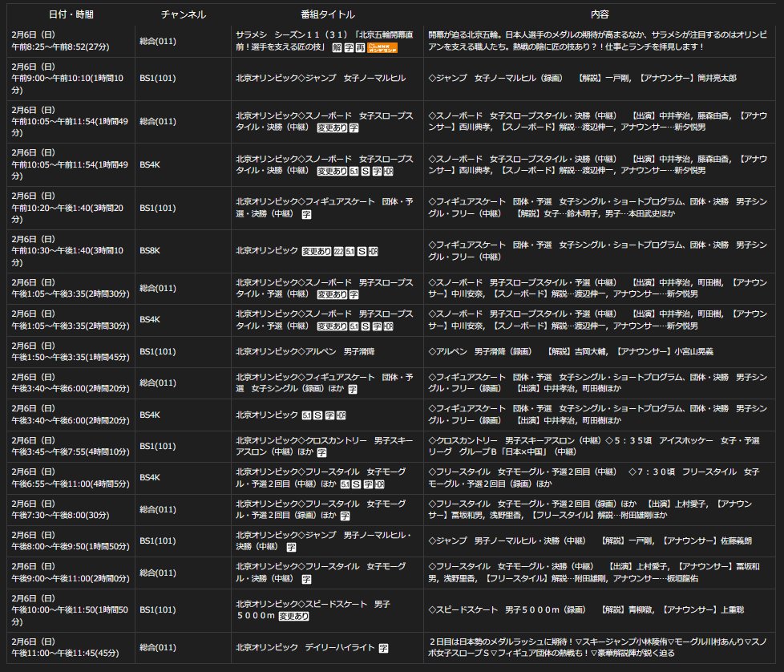Click HDR badge on BS4K 10:05 snowboard row

pyautogui.click(x=389, y=172)
